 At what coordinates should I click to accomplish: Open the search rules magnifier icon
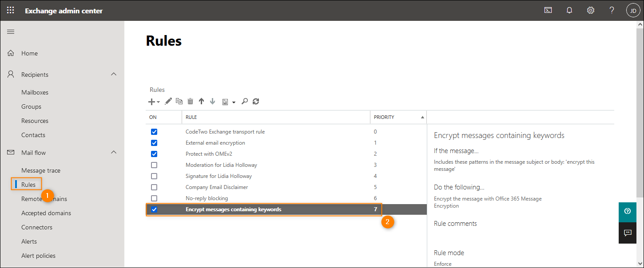click(245, 101)
